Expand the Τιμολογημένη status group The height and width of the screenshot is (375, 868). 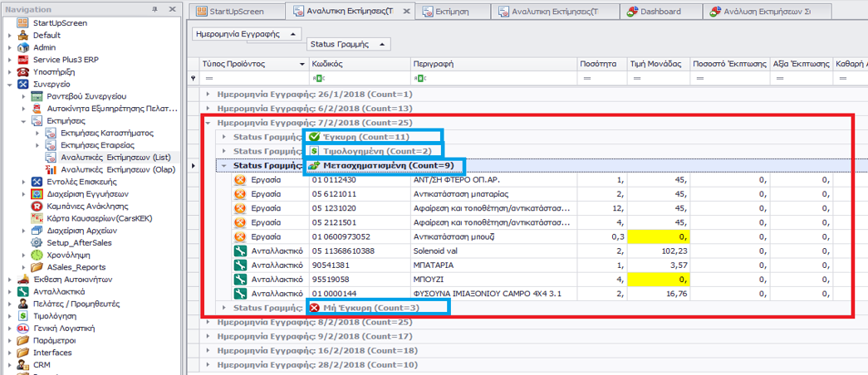(223, 151)
